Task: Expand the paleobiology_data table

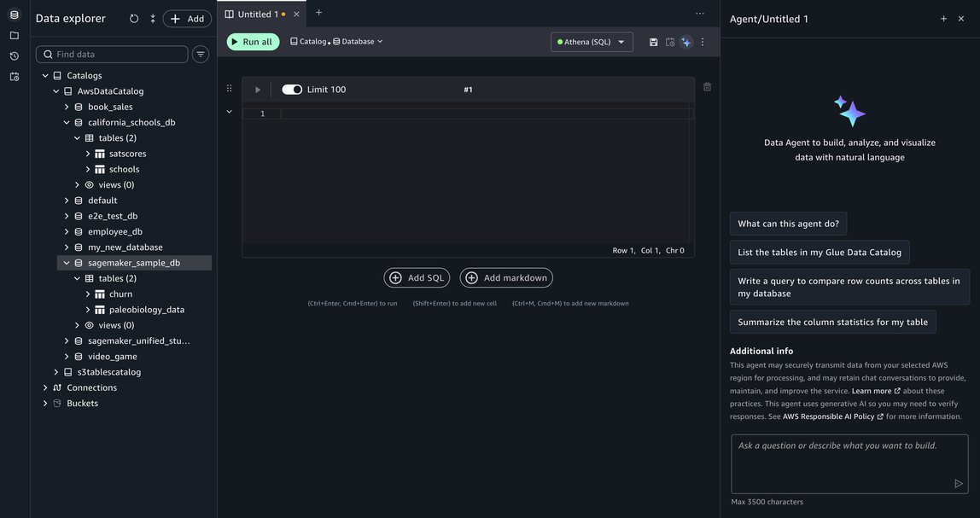Action: [87, 310]
